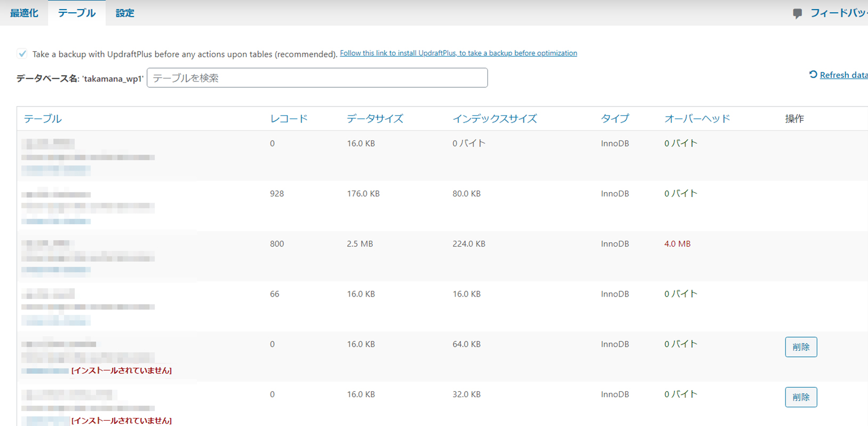Click the Refresh data link text
The height and width of the screenshot is (426, 868).
point(844,75)
